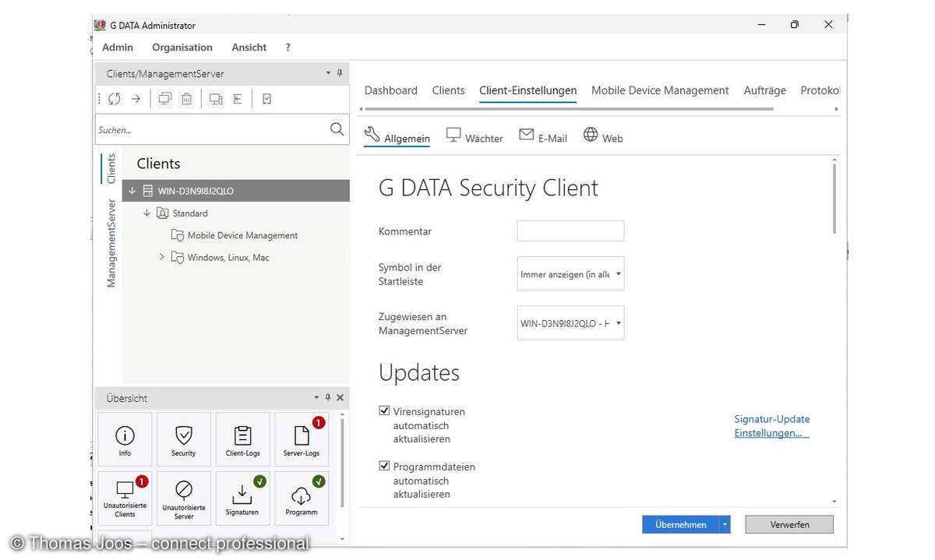Open the Zugewiesen an ManagementServer dropdown

(x=618, y=322)
